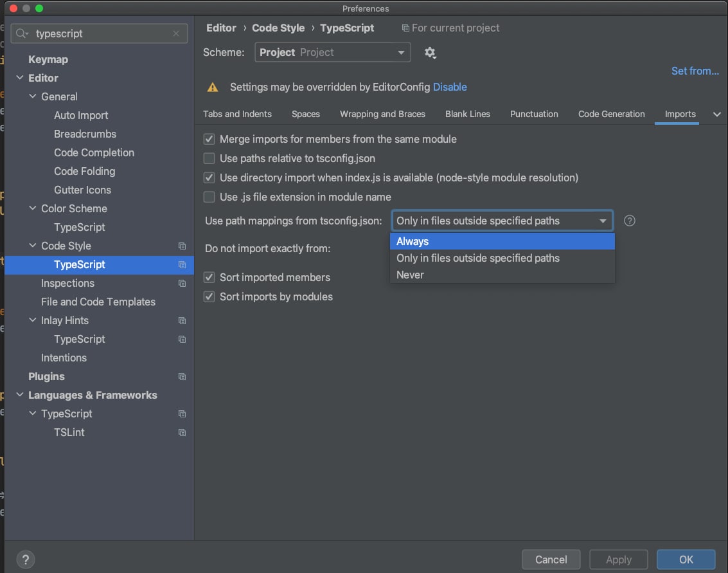Click the project-level icon beside TSLint

point(182,432)
